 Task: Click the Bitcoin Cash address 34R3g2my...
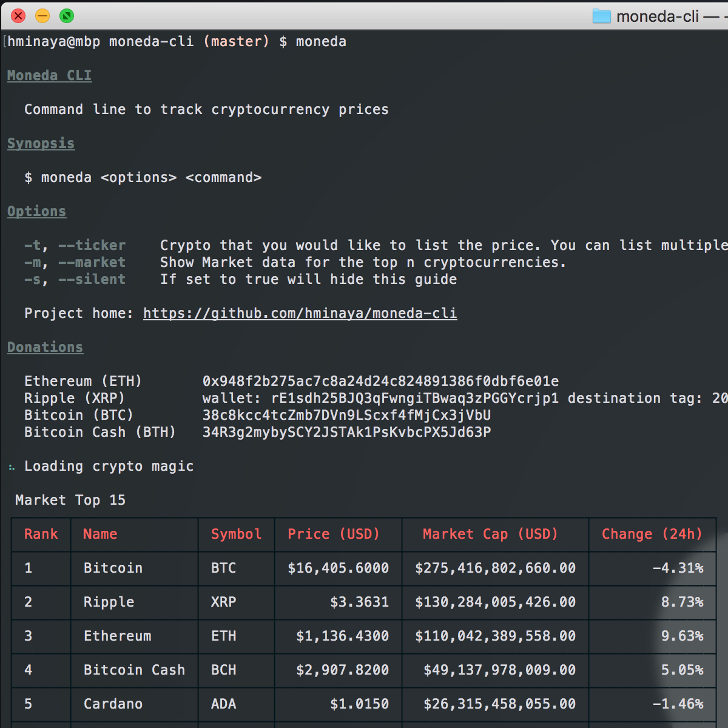346,432
